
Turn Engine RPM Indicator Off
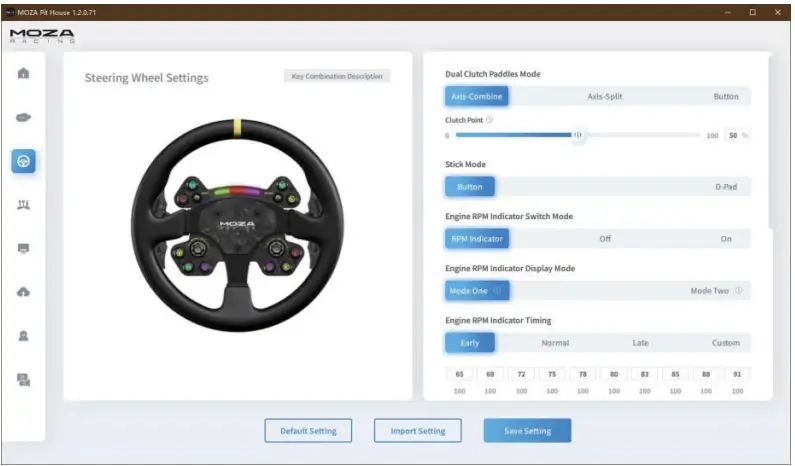605,239
